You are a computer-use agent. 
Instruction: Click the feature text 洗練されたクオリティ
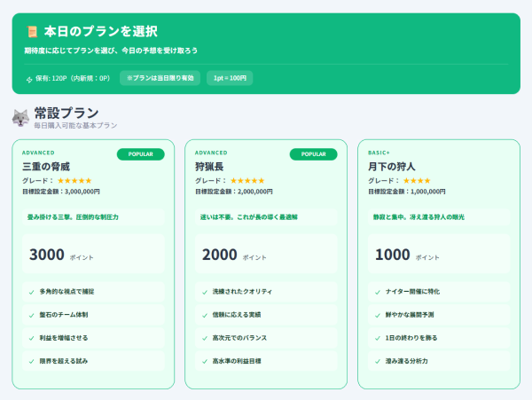point(242,292)
